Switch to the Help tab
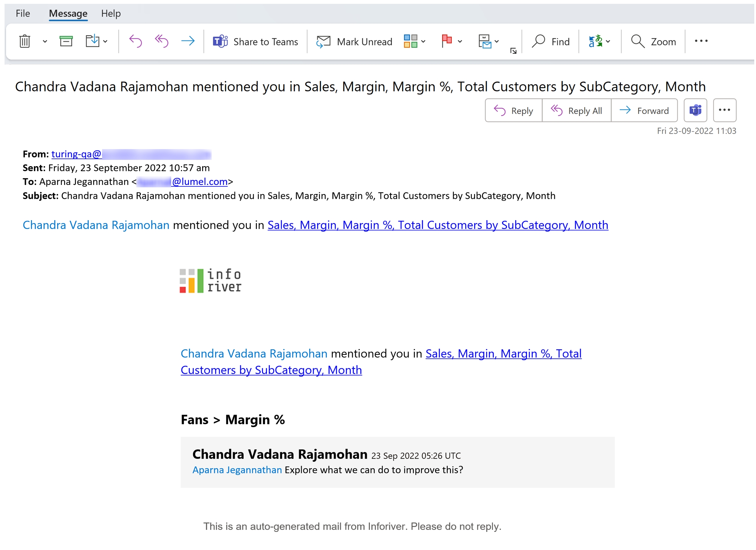The height and width of the screenshot is (550, 756). (111, 13)
